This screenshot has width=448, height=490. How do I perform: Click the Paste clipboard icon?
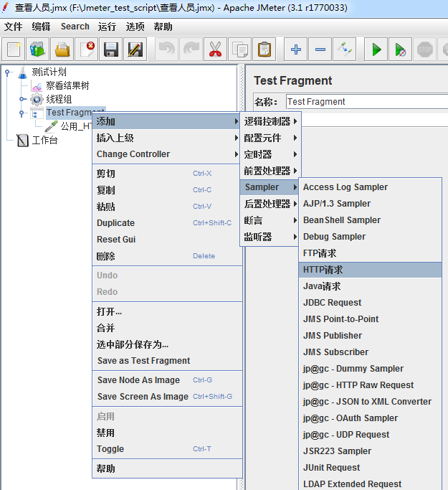point(264,50)
